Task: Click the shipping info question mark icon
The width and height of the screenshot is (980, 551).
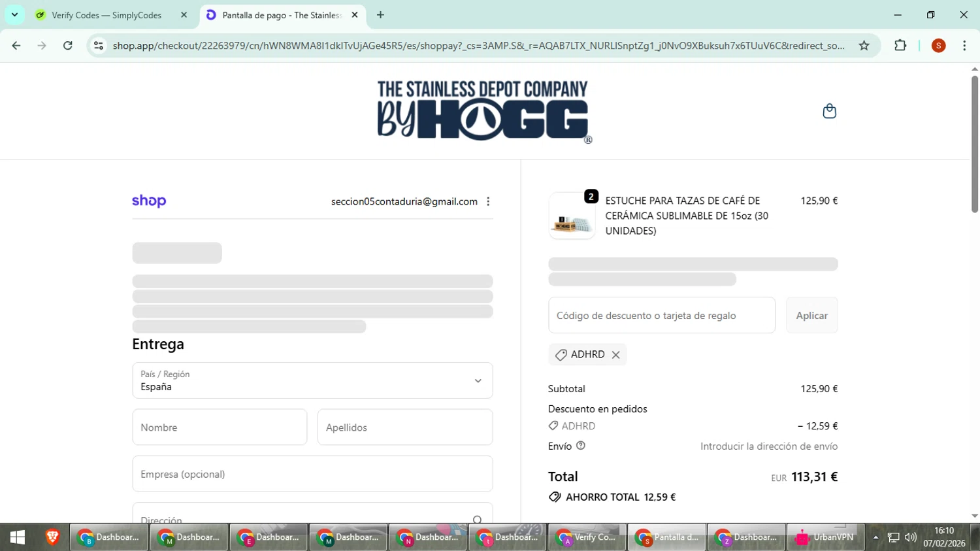Action: tap(581, 446)
